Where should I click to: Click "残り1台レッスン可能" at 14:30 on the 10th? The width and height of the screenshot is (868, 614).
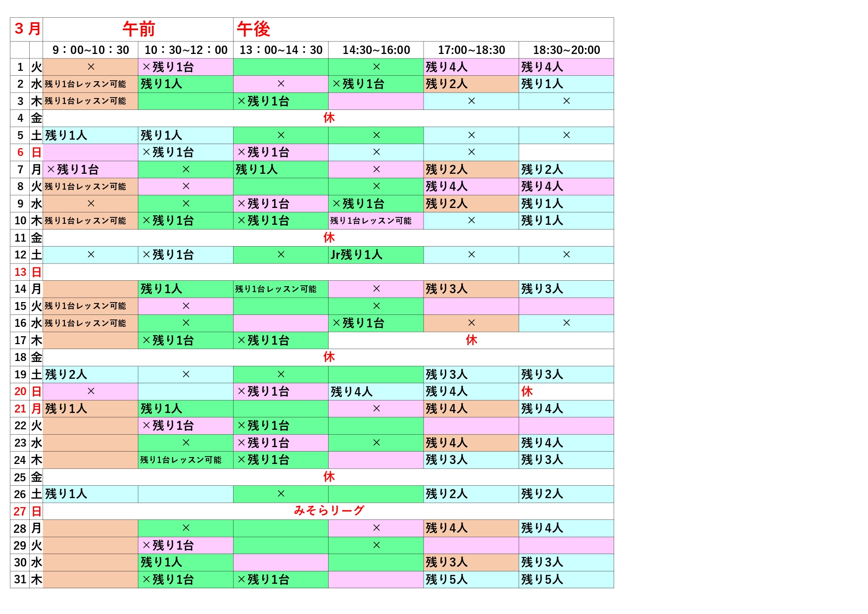[371, 221]
